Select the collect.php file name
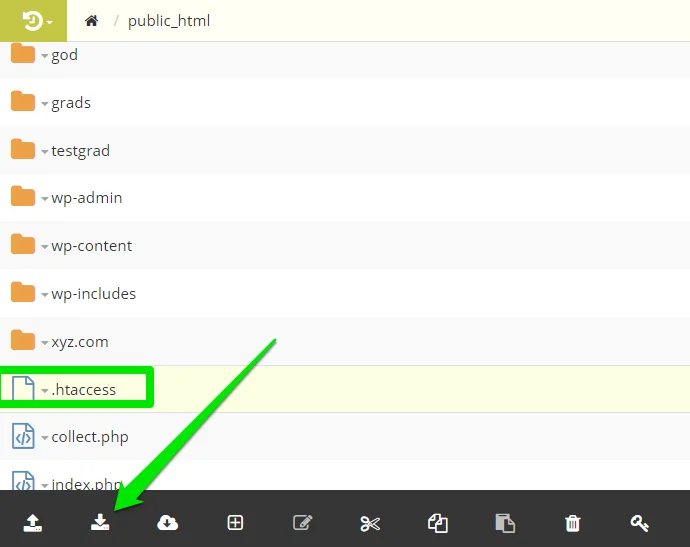690x547 pixels. click(x=90, y=437)
